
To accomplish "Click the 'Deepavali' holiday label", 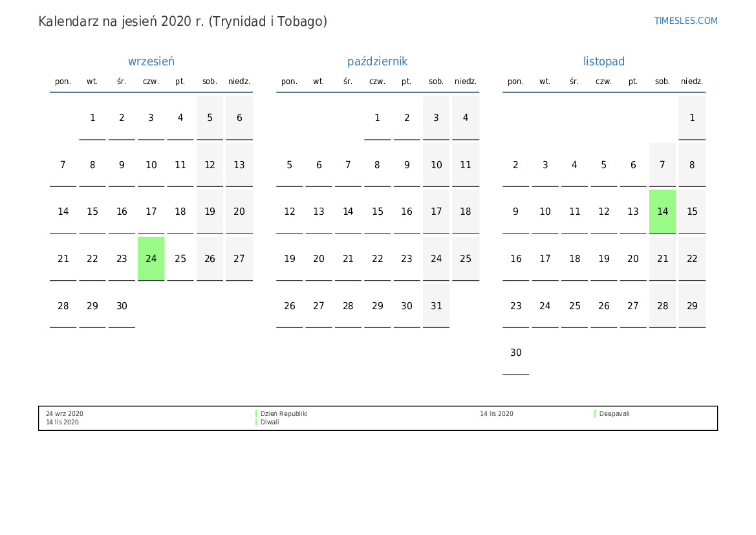I will tap(614, 413).
